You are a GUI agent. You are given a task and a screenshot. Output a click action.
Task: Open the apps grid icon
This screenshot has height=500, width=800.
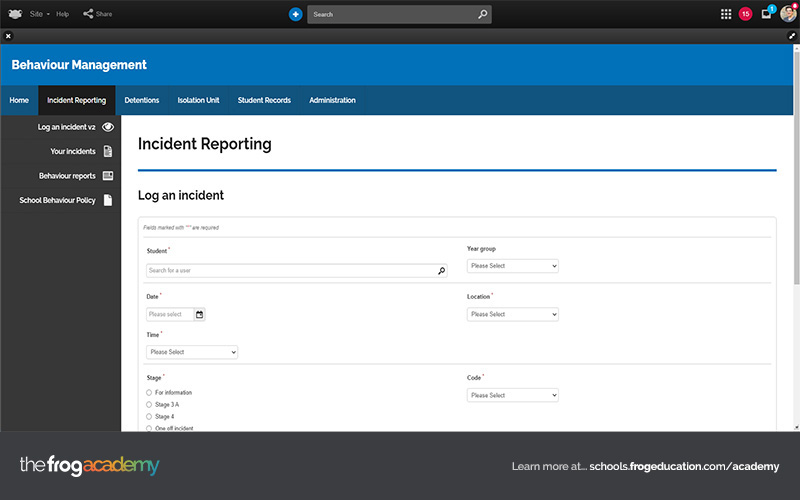click(x=726, y=14)
